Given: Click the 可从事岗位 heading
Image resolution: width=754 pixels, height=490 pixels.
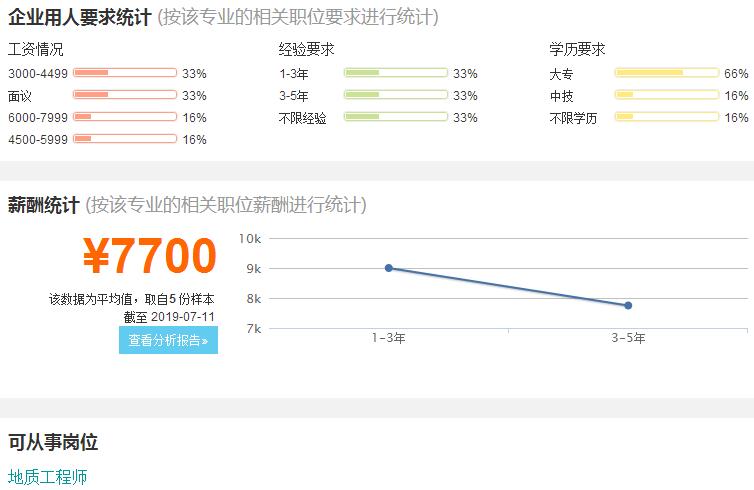Looking at the screenshot, I should 53,442.
